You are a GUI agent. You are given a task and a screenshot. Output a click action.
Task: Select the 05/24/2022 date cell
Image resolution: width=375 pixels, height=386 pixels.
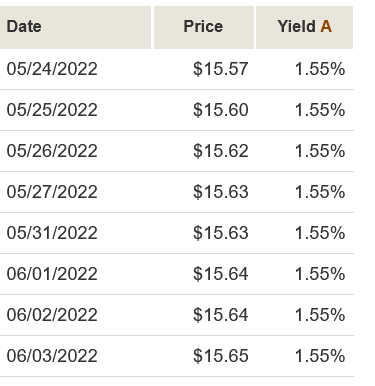tap(52, 69)
